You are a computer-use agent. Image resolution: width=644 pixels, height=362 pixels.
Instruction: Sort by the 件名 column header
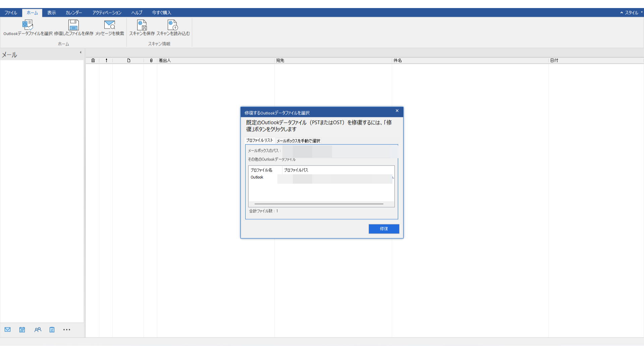tap(398, 61)
